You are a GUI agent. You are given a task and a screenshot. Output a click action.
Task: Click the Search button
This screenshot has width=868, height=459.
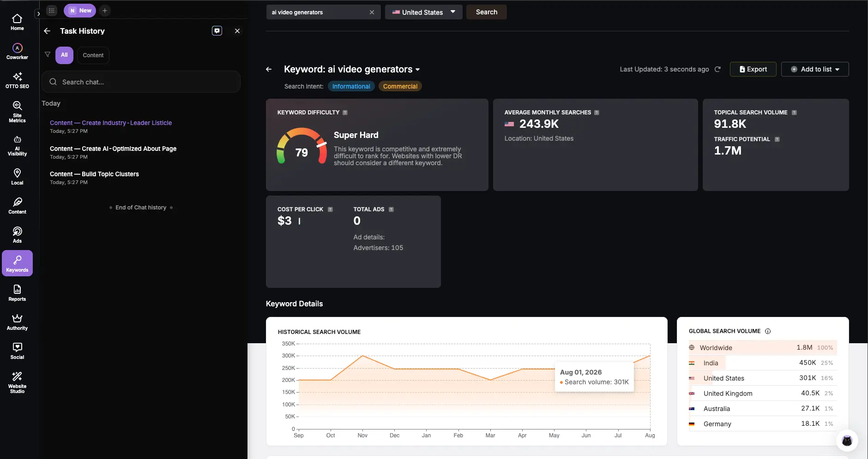487,12
